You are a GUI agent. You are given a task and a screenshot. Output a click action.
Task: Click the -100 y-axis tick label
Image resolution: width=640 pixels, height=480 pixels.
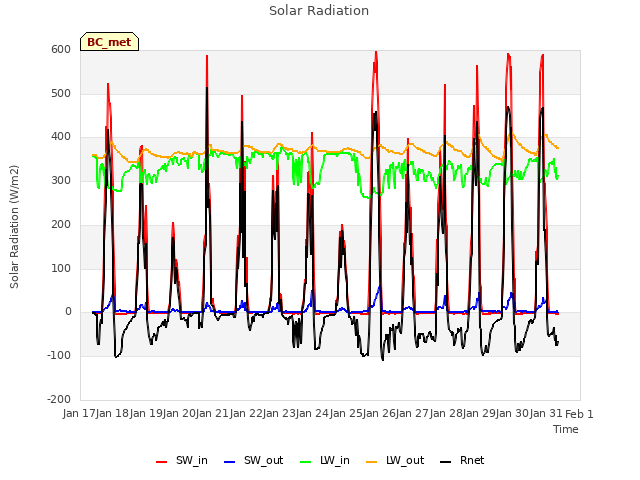59,356
